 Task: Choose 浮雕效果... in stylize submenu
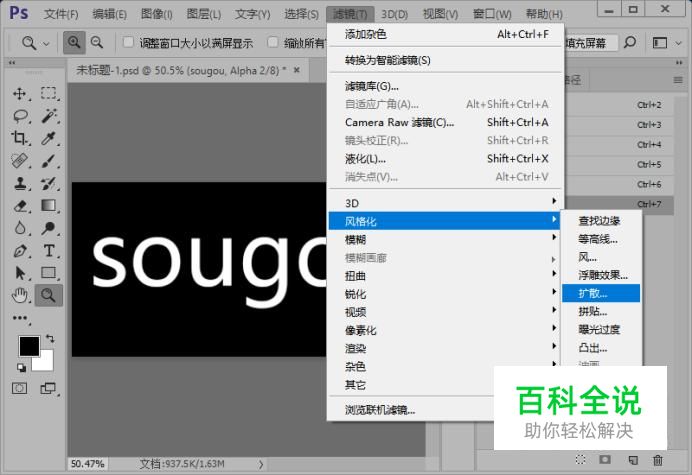click(601, 275)
